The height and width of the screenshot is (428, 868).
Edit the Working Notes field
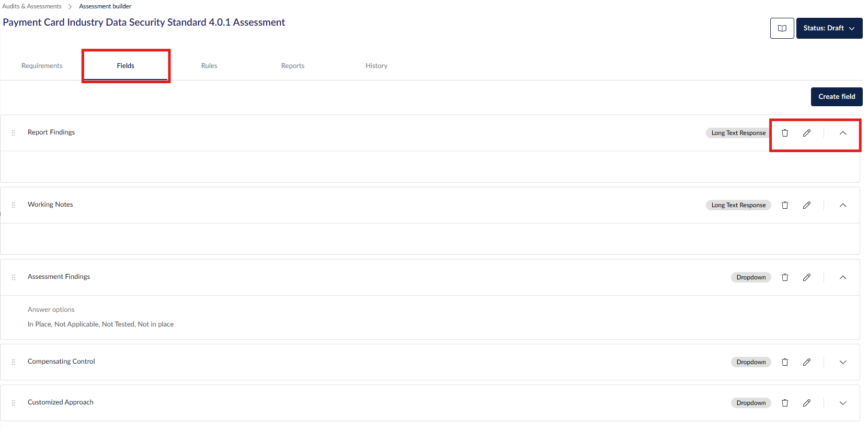tap(806, 205)
